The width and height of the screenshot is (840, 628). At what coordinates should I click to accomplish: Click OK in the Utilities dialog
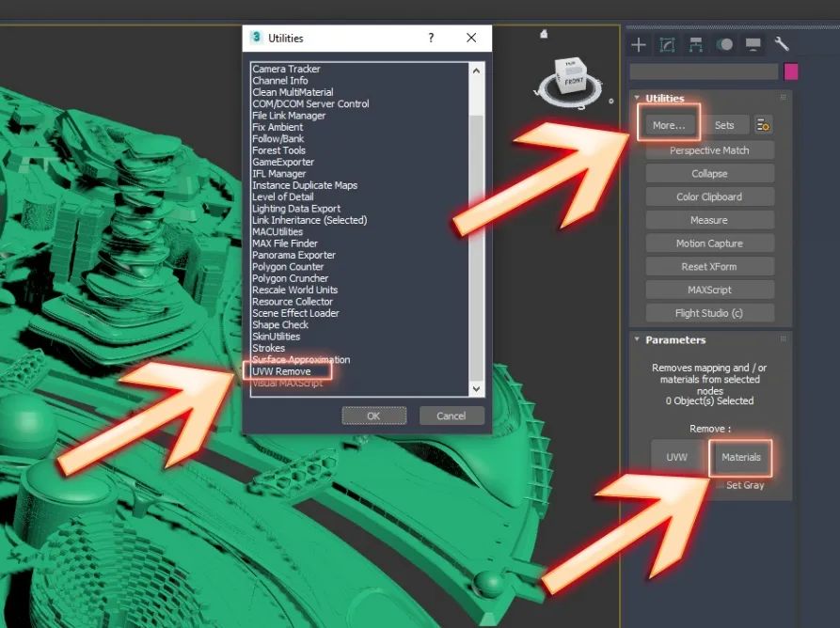[373, 416]
